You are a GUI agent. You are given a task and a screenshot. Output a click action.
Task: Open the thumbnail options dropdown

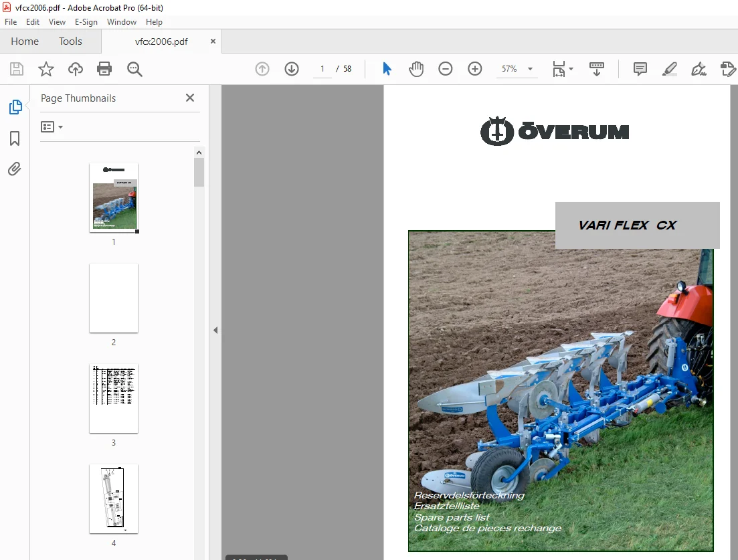[x=52, y=127]
